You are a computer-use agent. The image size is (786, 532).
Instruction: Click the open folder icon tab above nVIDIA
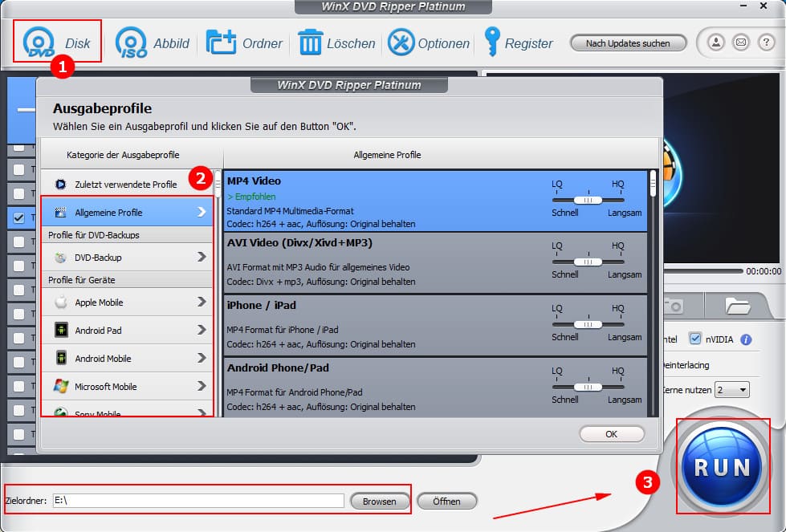737,305
